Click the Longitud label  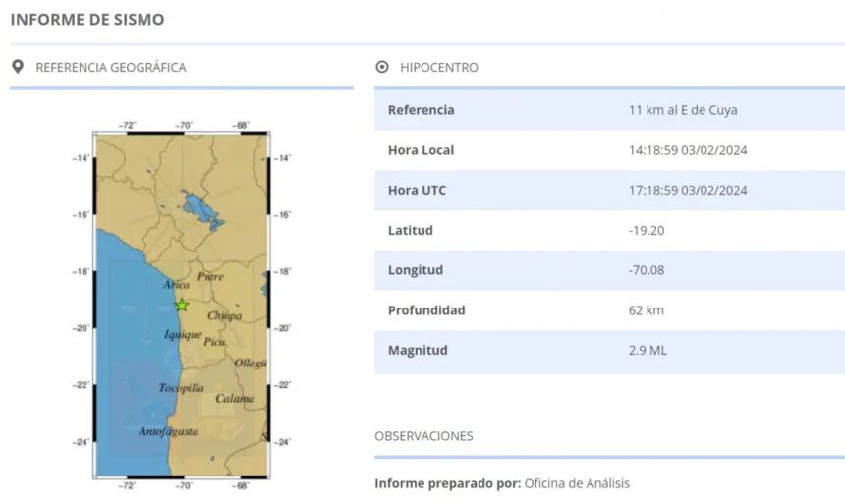point(416,270)
